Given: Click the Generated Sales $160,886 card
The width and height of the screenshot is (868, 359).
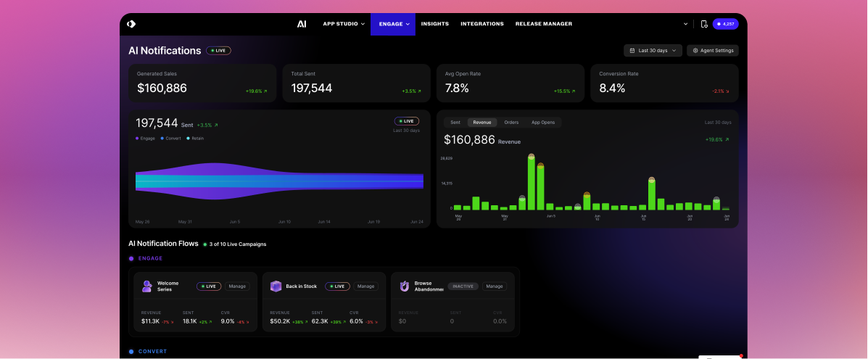Looking at the screenshot, I should tap(202, 83).
